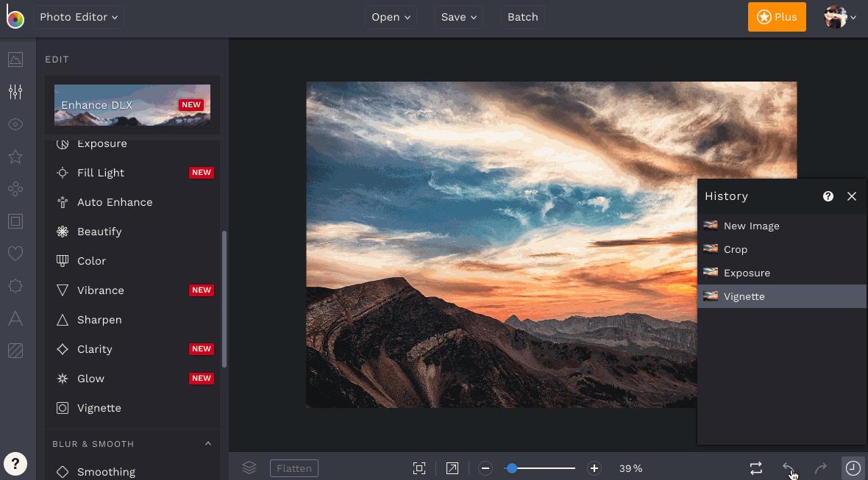This screenshot has height=480, width=868.
Task: Click the undo arrow icon
Action: point(788,468)
